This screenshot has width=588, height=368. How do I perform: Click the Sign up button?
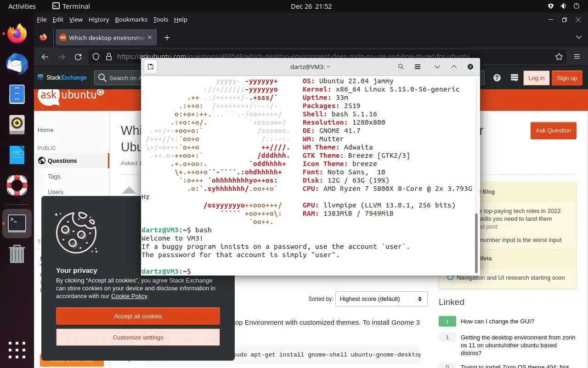pos(567,78)
